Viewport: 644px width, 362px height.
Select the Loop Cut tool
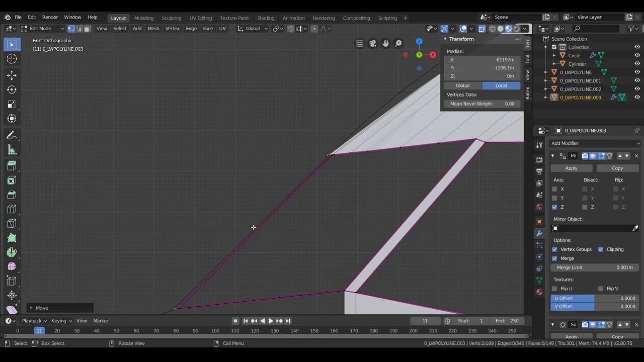(12, 209)
